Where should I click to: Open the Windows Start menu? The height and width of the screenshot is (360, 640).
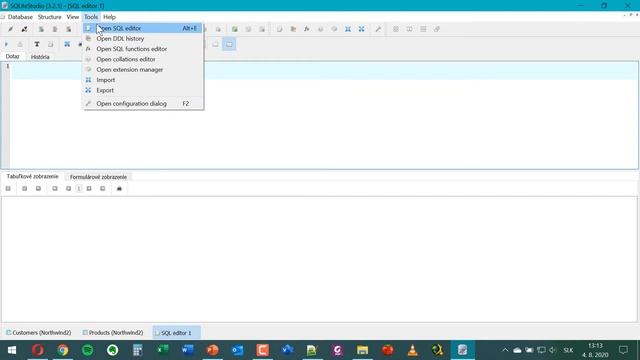point(12,350)
